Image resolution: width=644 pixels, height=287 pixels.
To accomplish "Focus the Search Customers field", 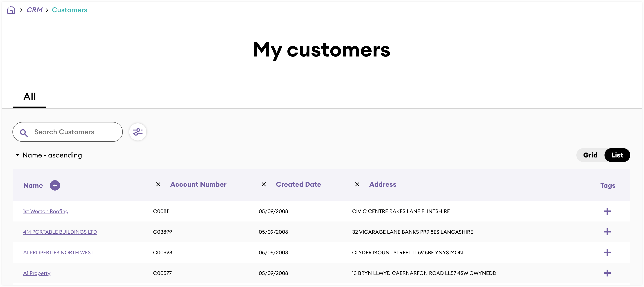I will (x=67, y=132).
